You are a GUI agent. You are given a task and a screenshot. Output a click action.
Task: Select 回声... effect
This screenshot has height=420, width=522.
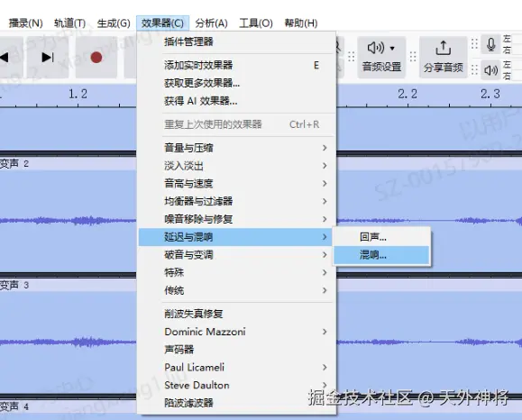point(381,237)
